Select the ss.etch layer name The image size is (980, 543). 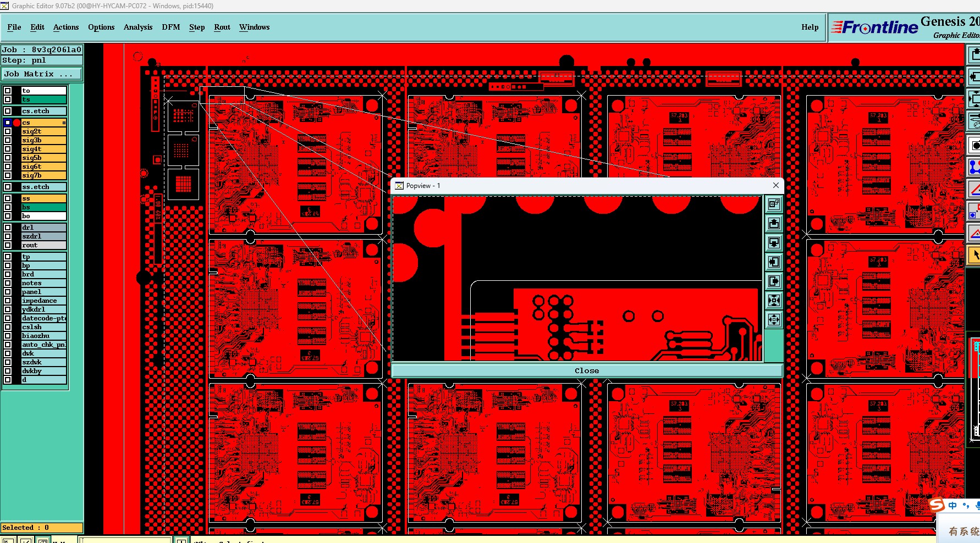[43, 187]
